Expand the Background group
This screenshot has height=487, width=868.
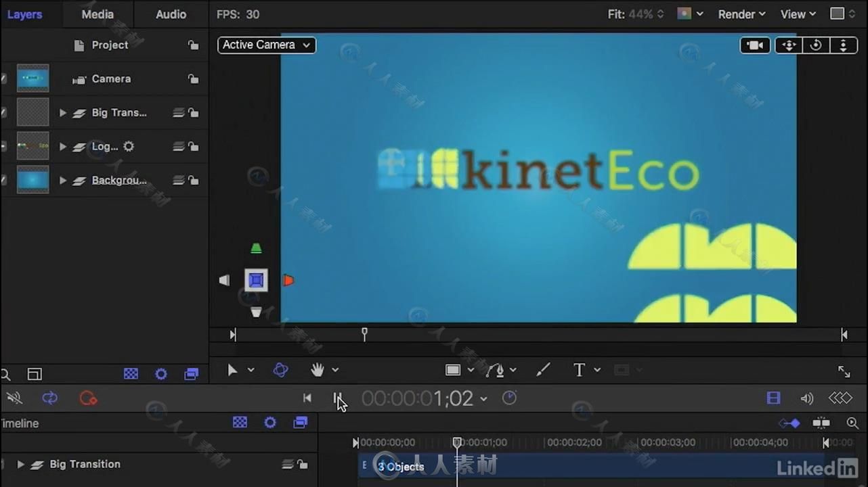point(63,181)
